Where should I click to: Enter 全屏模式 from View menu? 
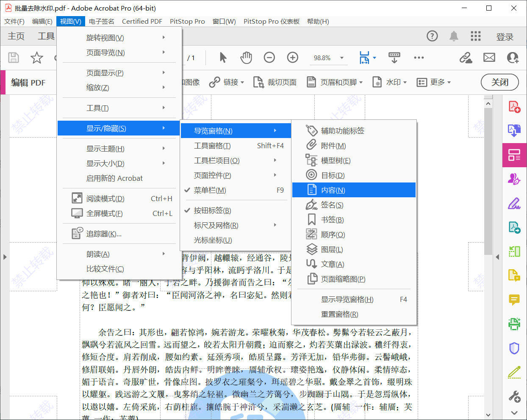(x=119, y=213)
